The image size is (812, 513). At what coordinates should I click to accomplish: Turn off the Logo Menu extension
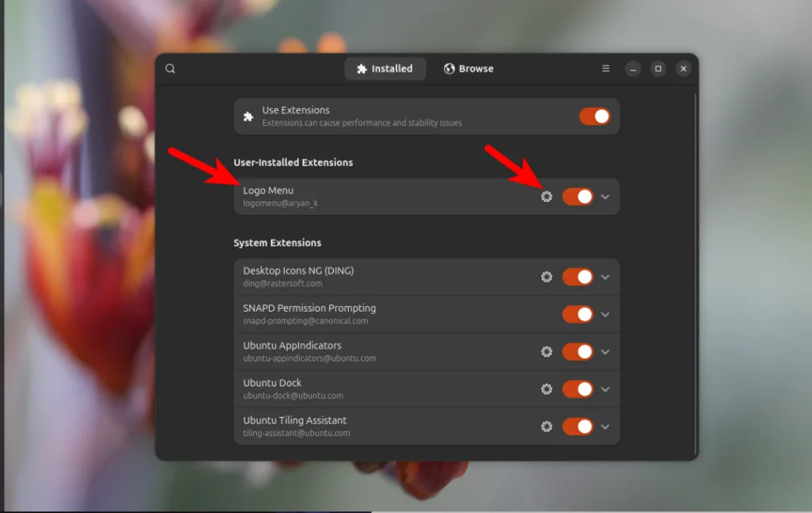(579, 197)
